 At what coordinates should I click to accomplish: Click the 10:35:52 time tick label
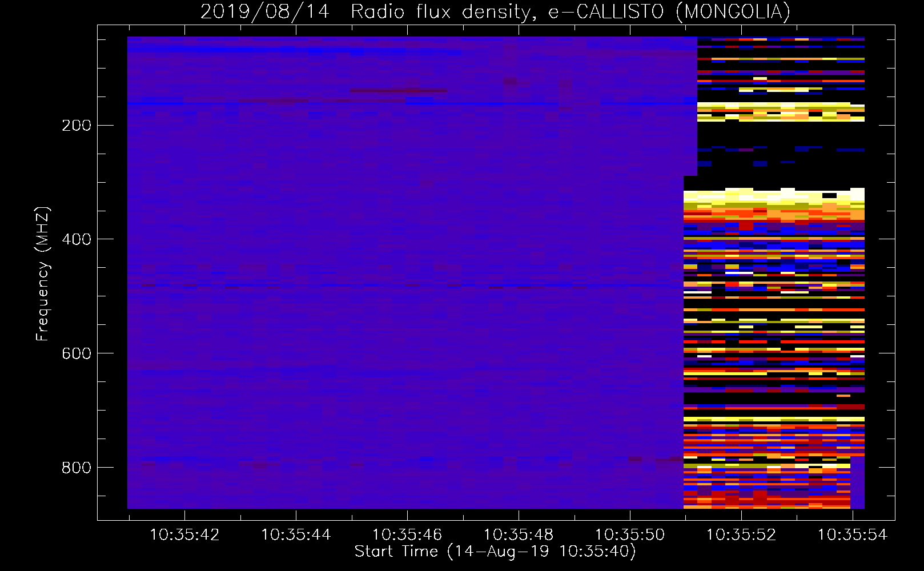[741, 534]
